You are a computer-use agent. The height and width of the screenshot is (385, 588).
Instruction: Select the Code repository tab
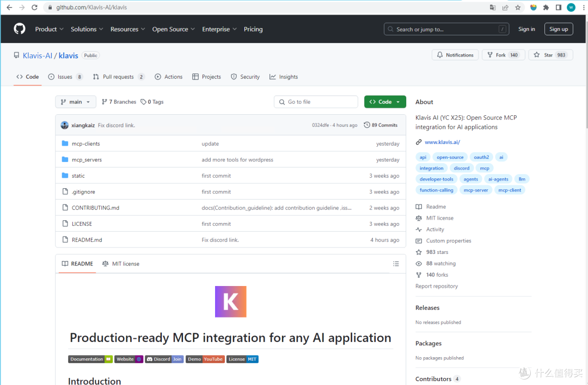27,77
